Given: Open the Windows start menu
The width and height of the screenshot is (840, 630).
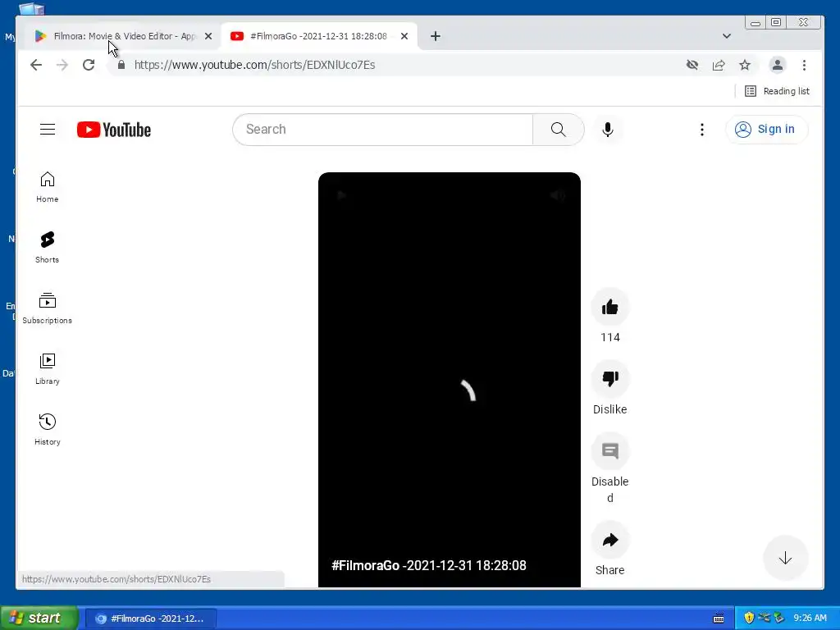Looking at the screenshot, I should (x=39, y=619).
